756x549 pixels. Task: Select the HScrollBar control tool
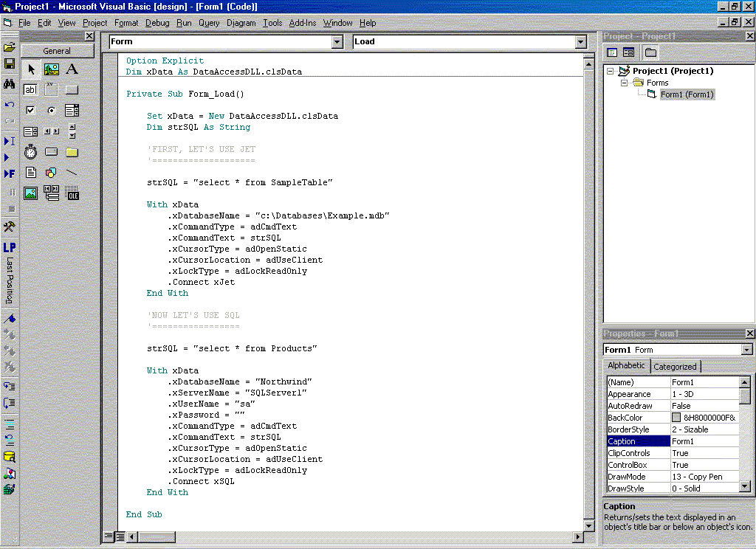pyautogui.click(x=52, y=131)
